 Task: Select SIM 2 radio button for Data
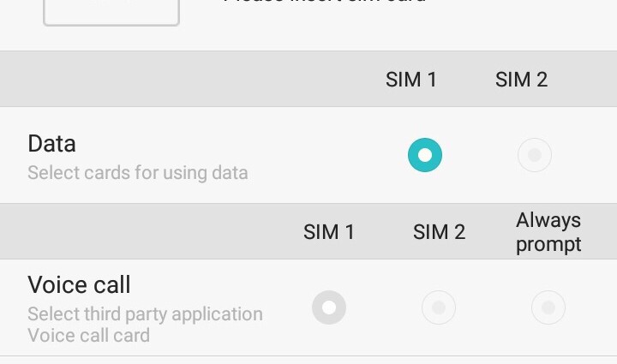(535, 155)
